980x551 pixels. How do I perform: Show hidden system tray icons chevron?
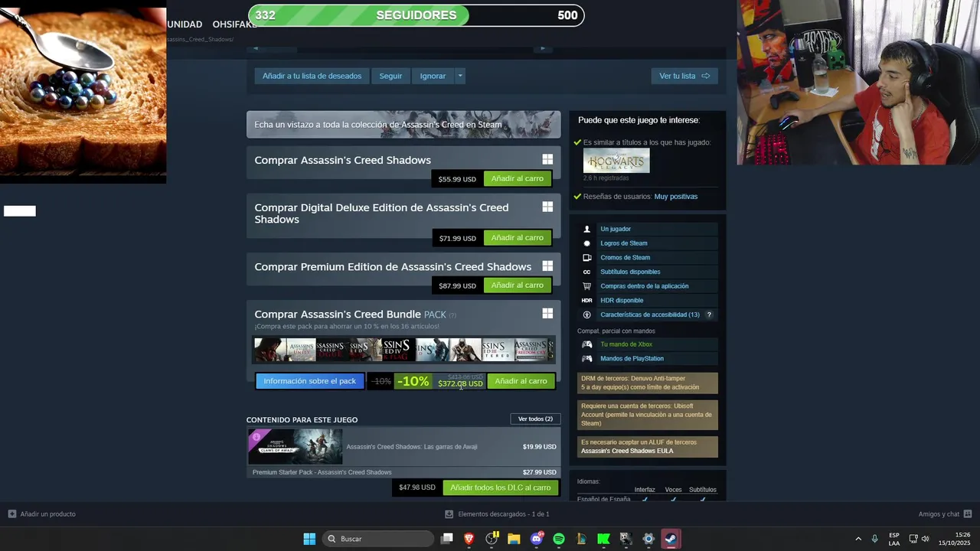[857, 539]
